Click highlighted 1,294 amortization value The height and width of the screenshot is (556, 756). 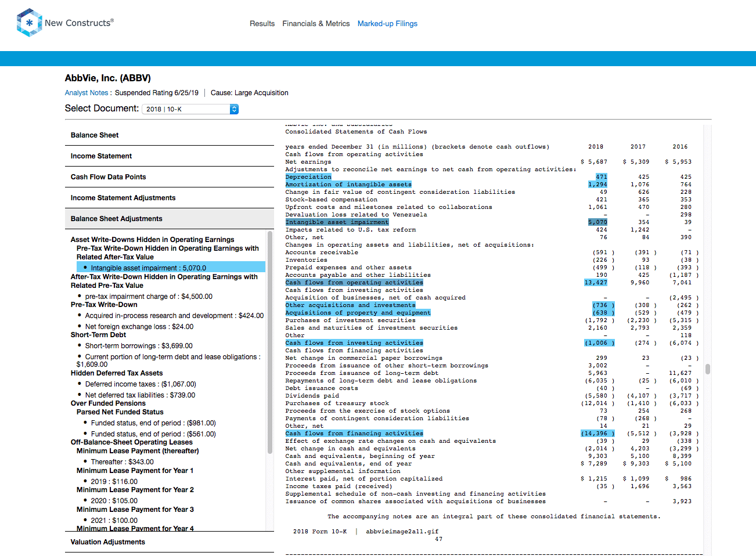click(x=597, y=185)
